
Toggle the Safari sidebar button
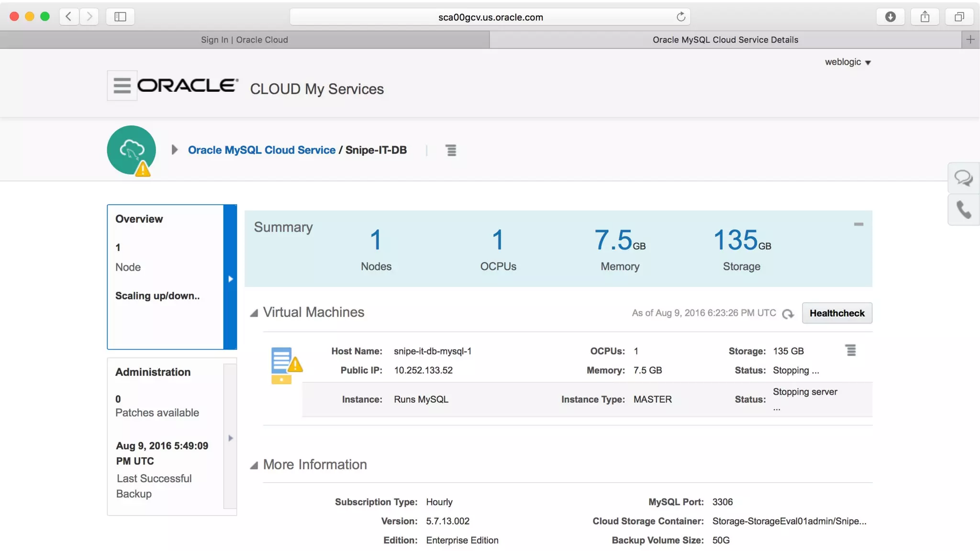120,17
